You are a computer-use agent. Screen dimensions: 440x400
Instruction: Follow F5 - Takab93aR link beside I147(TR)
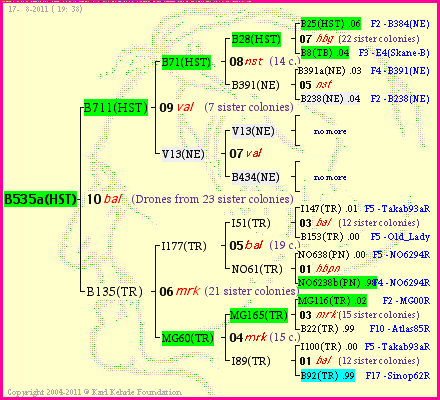click(397, 209)
